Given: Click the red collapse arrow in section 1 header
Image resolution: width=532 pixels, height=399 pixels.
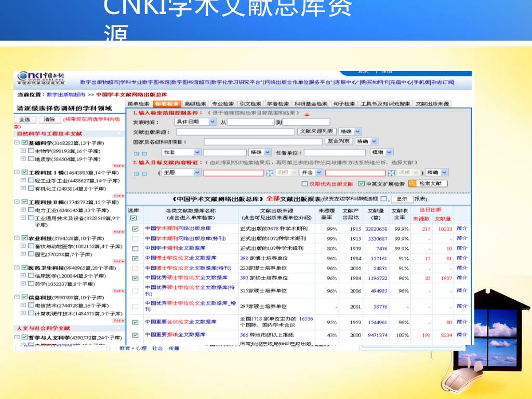Looking at the screenshot, I should [307, 115].
